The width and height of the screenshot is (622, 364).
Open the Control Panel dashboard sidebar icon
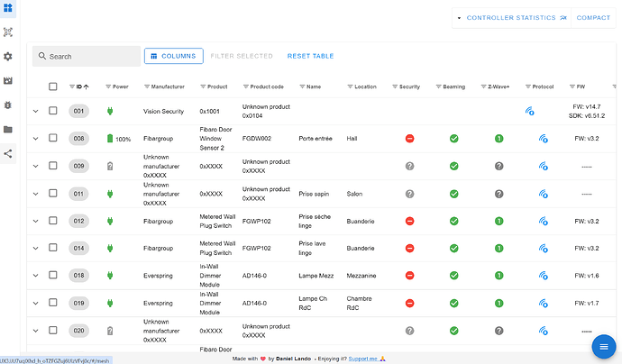pos(7,8)
